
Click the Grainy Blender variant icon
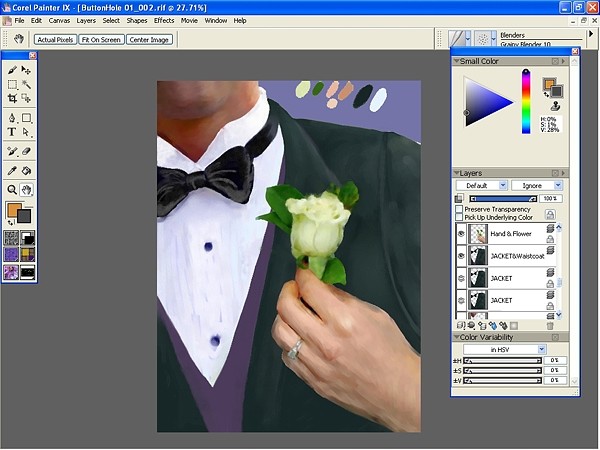click(483, 39)
